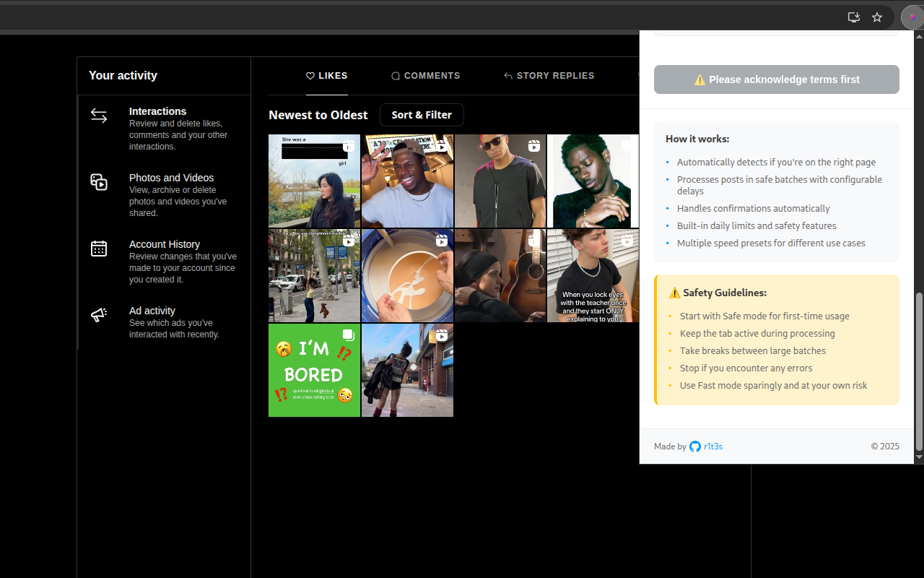Click the Ad activity megaphone icon

point(99,315)
